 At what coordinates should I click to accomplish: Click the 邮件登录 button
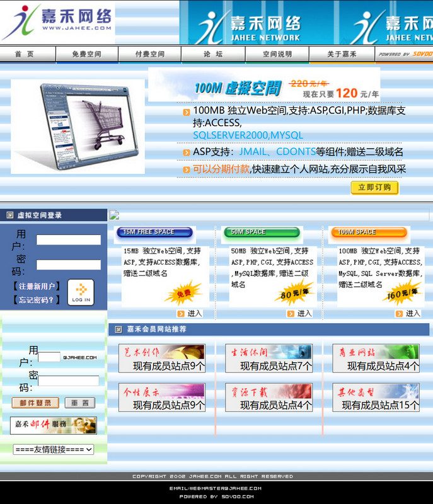[35, 403]
